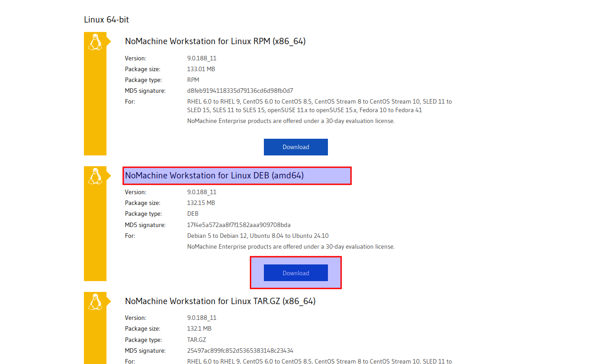Click the 133.01 MB package size value
Screen dimensions: 590x364
201,69
